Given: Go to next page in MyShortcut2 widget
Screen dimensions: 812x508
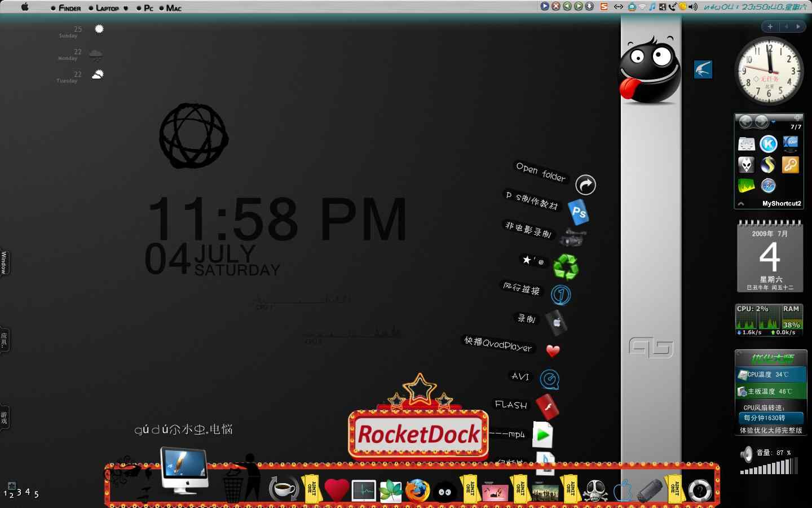Looking at the screenshot, I should point(761,121).
